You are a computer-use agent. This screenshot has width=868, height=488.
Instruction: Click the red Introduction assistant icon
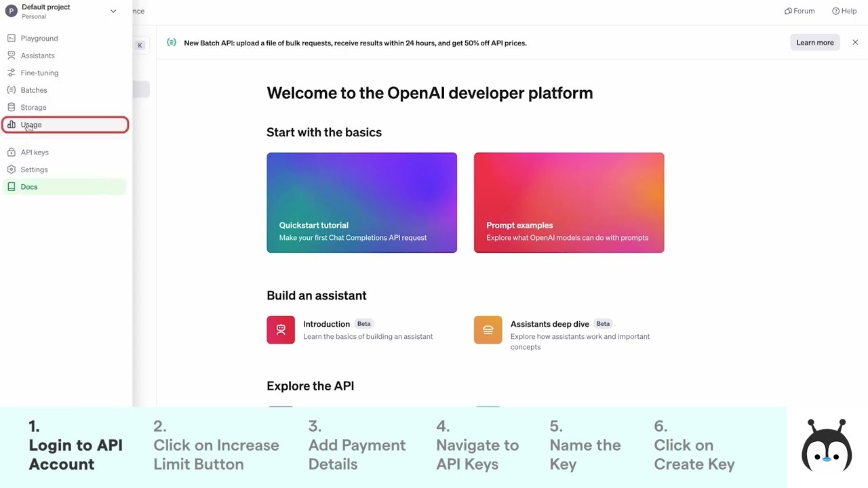point(281,330)
